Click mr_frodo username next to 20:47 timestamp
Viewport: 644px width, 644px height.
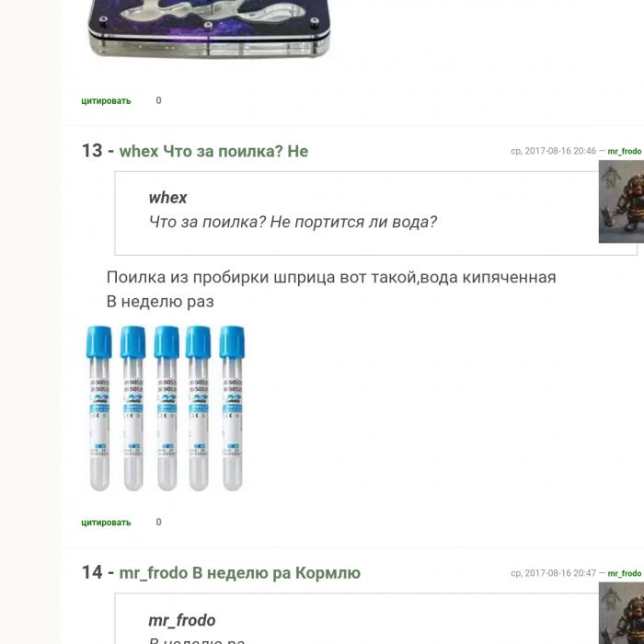coord(625,573)
